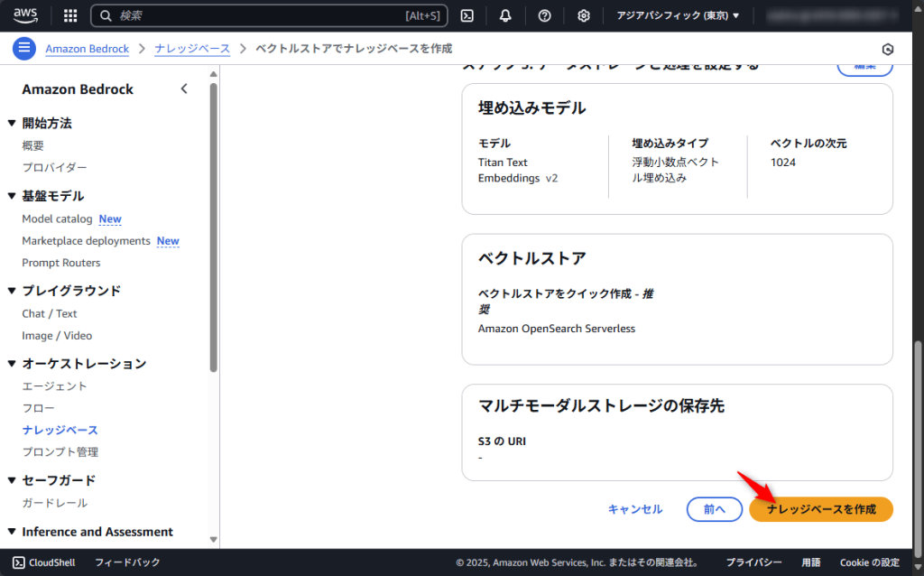Click the キャンセル link
924x576 pixels.
(x=634, y=509)
